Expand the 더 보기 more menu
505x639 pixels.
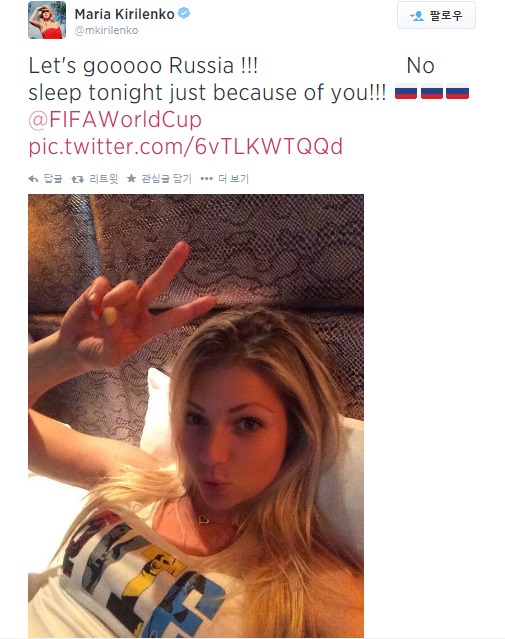pos(234,178)
